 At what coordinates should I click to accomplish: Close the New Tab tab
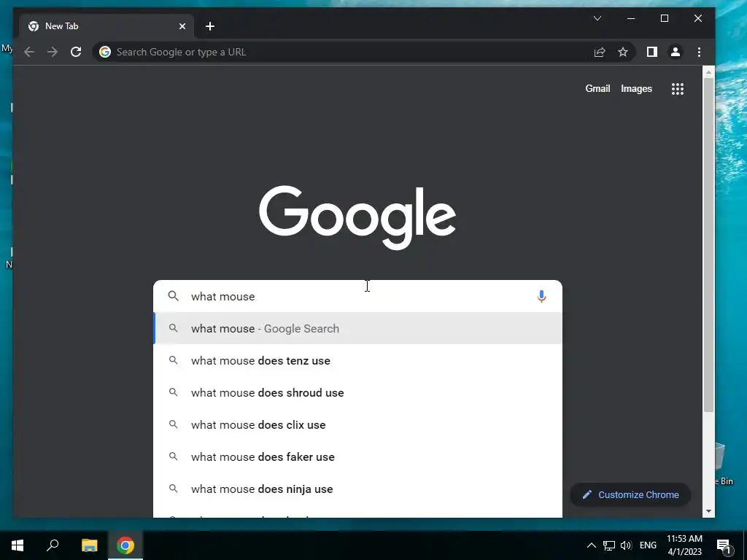pos(182,26)
